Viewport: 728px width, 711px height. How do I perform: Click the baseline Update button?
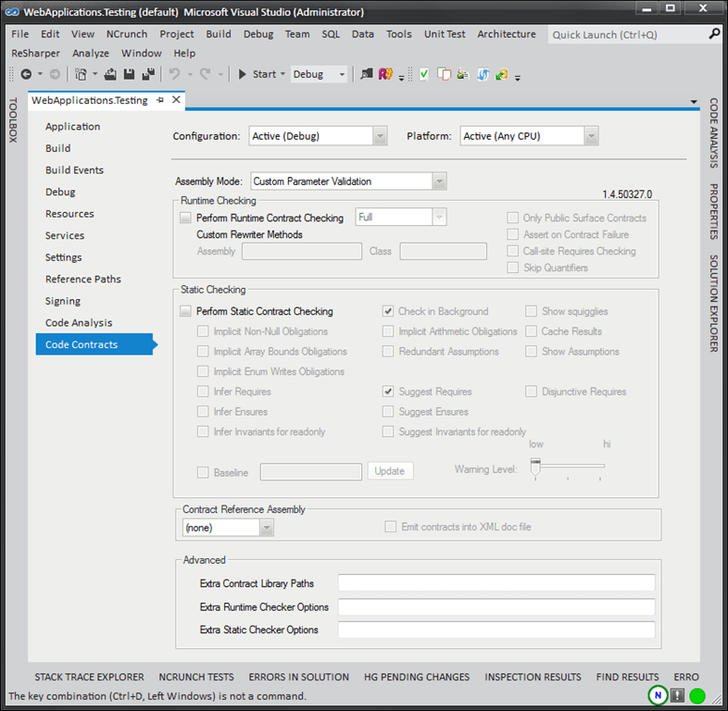coord(390,470)
